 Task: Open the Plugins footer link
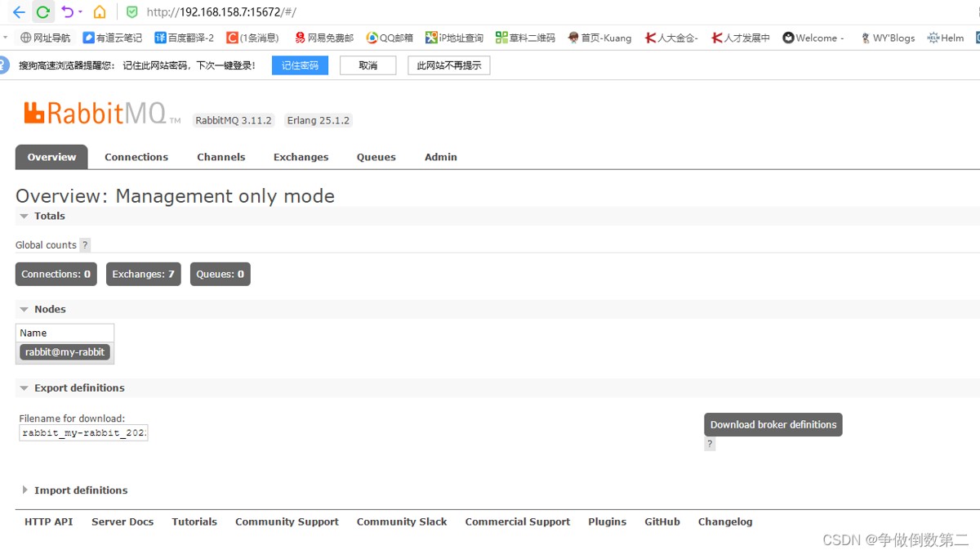tap(608, 521)
